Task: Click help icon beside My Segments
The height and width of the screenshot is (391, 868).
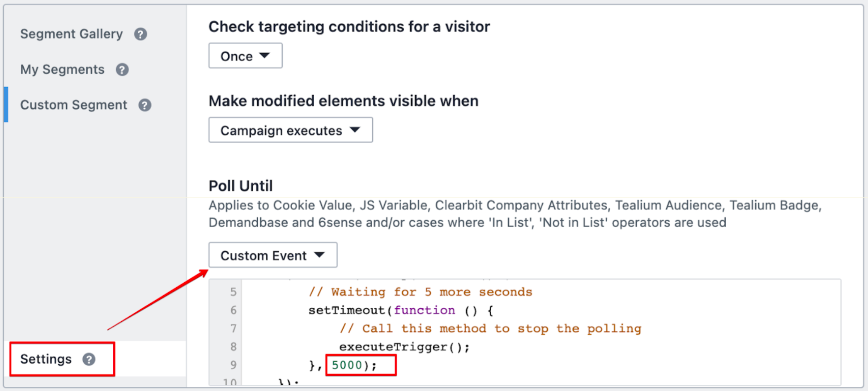Action: click(122, 70)
